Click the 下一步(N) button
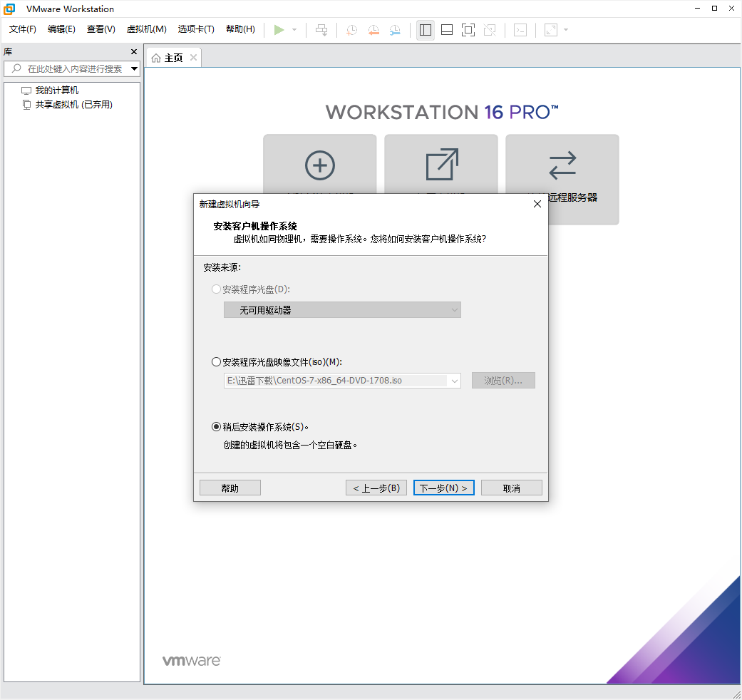Screen dimensions: 742x700 tap(443, 487)
